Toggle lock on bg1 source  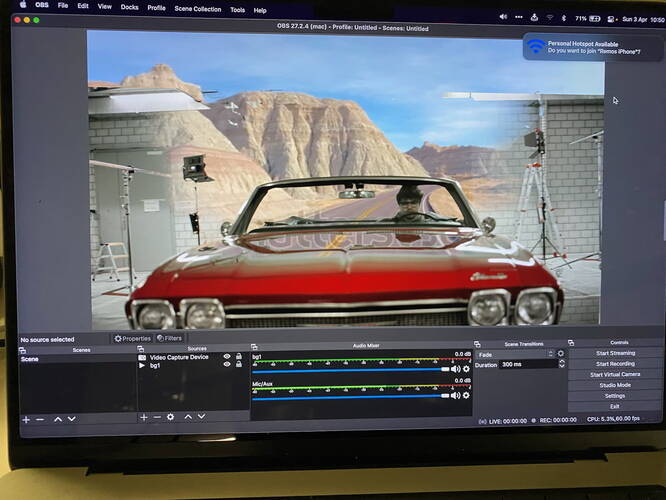[239, 364]
